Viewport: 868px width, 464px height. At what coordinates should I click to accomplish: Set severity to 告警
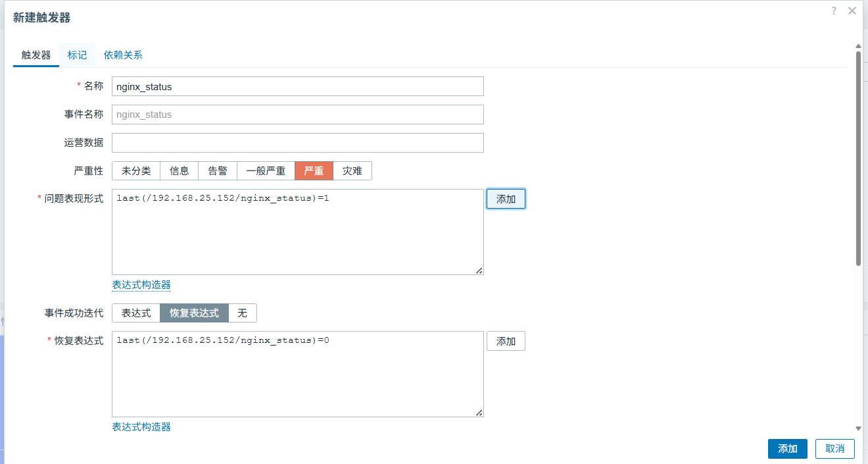click(x=218, y=171)
